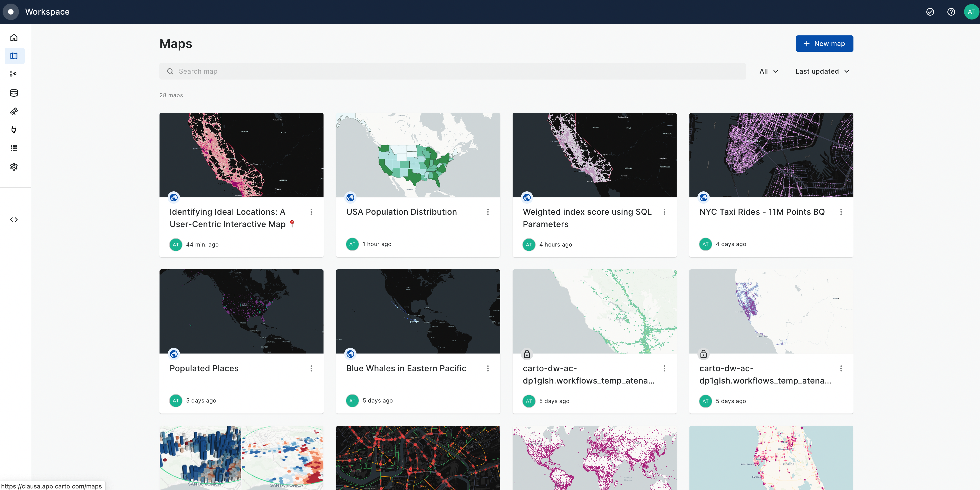Click the activity checkmark icon in header

pyautogui.click(x=930, y=12)
